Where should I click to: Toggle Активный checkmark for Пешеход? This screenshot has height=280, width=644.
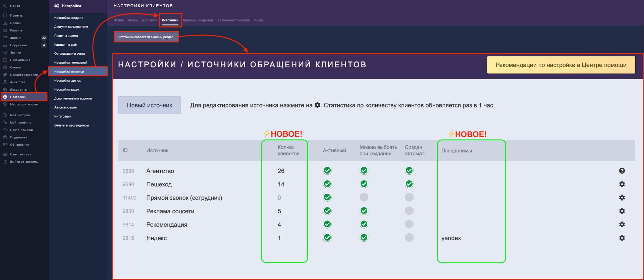[x=327, y=184]
